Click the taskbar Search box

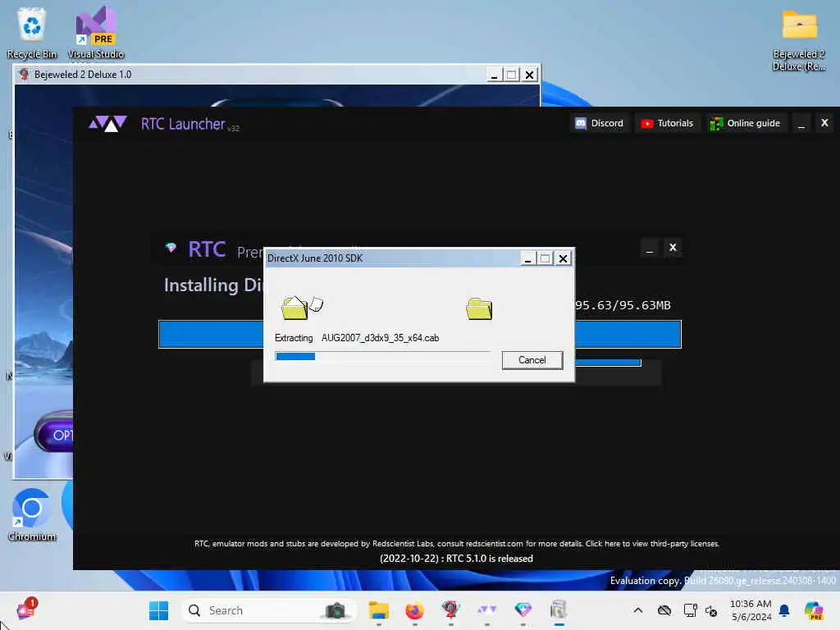(268, 610)
